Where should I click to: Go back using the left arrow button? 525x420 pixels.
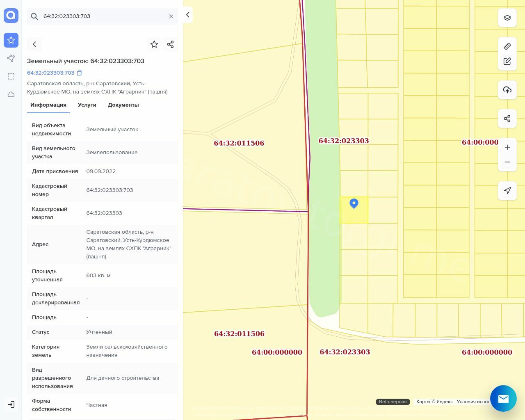coord(34,44)
